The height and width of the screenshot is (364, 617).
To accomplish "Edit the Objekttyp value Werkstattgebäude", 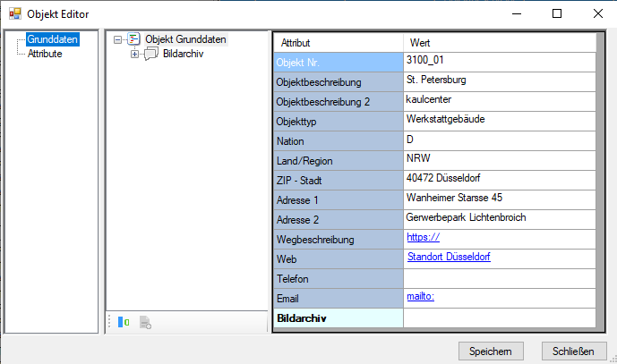I will (500, 121).
